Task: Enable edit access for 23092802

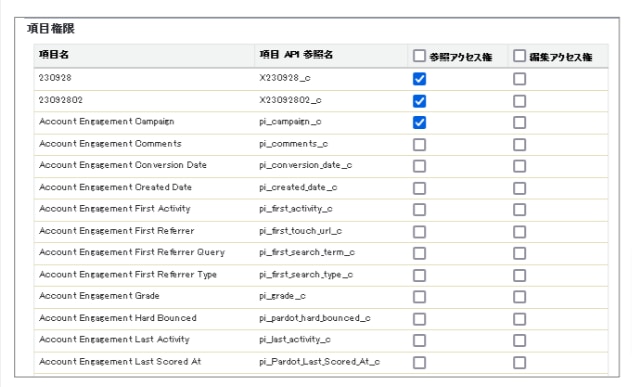Action: click(x=520, y=101)
